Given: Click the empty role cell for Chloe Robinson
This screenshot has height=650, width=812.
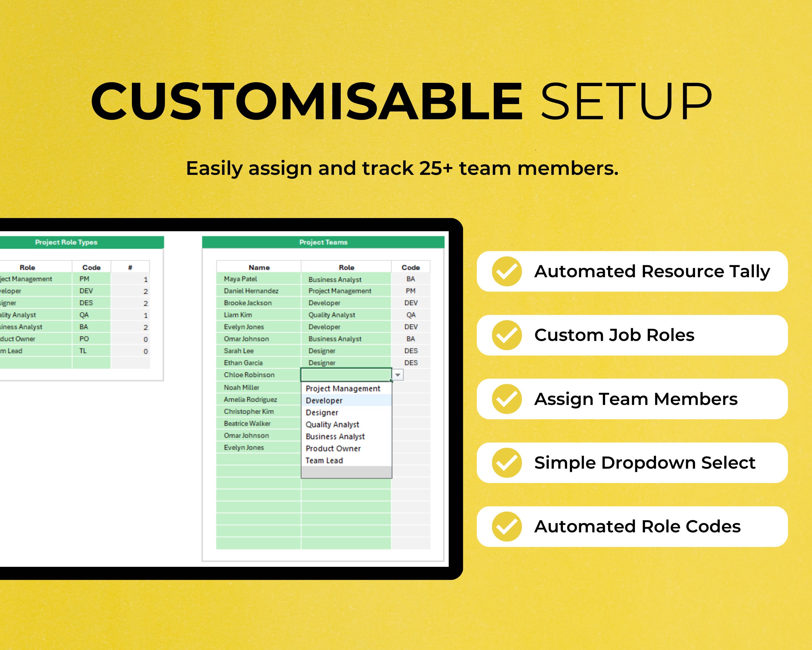Looking at the screenshot, I should tap(346, 374).
